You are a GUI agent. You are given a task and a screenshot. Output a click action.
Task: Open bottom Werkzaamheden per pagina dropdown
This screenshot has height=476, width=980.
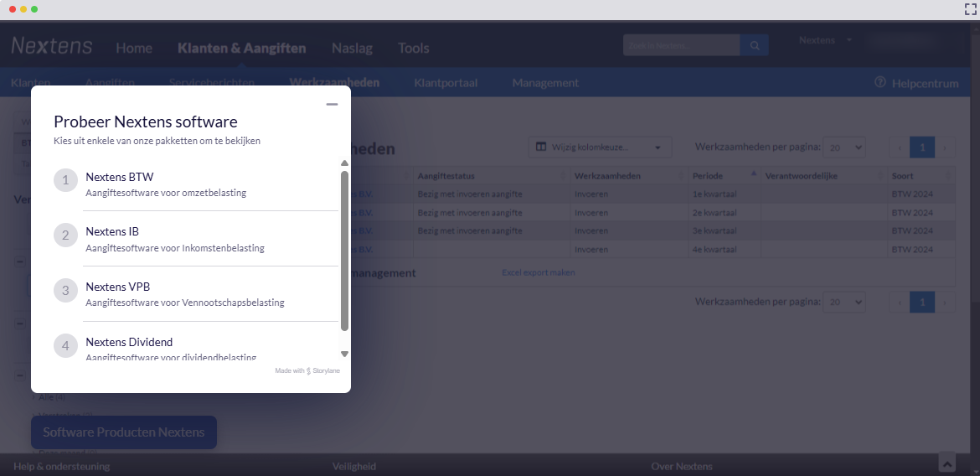(x=843, y=303)
